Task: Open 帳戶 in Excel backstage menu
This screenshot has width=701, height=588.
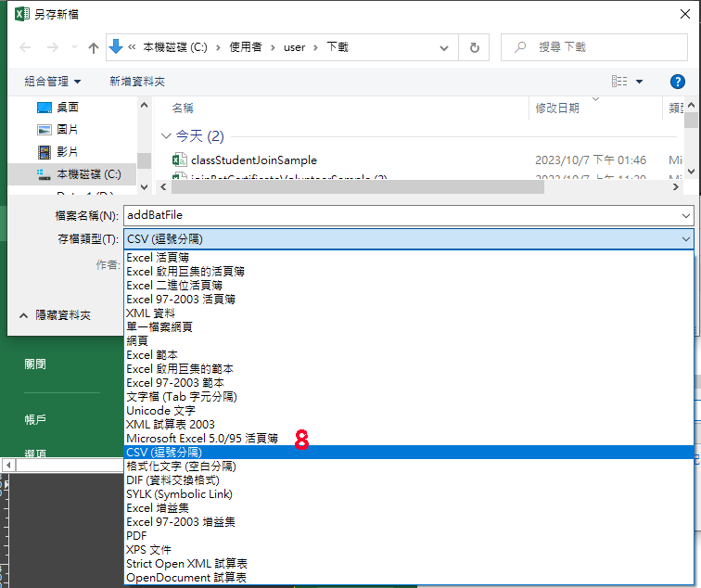Action: click(35, 419)
